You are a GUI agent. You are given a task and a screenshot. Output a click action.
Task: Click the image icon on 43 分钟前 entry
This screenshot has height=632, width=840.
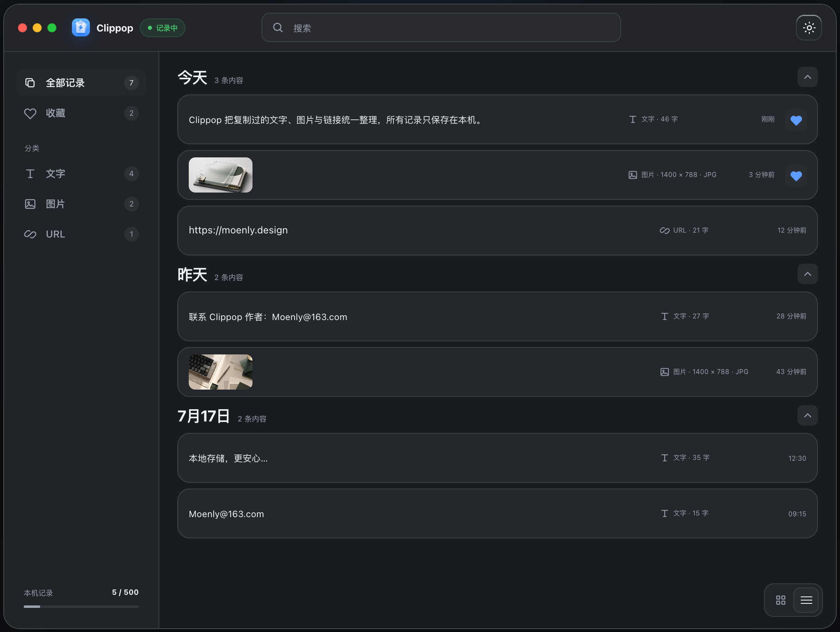point(665,372)
